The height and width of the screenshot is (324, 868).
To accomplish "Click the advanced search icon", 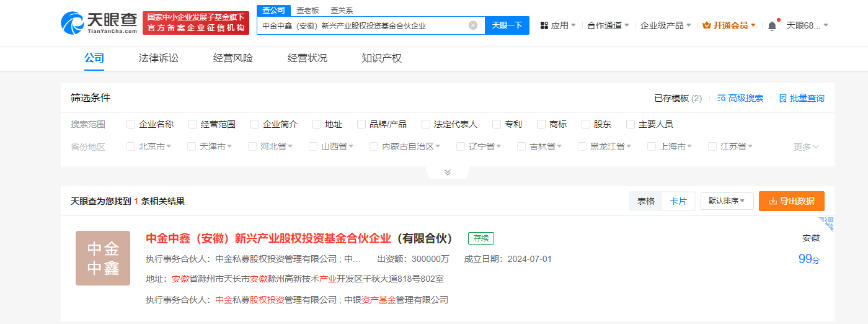I will (722, 98).
